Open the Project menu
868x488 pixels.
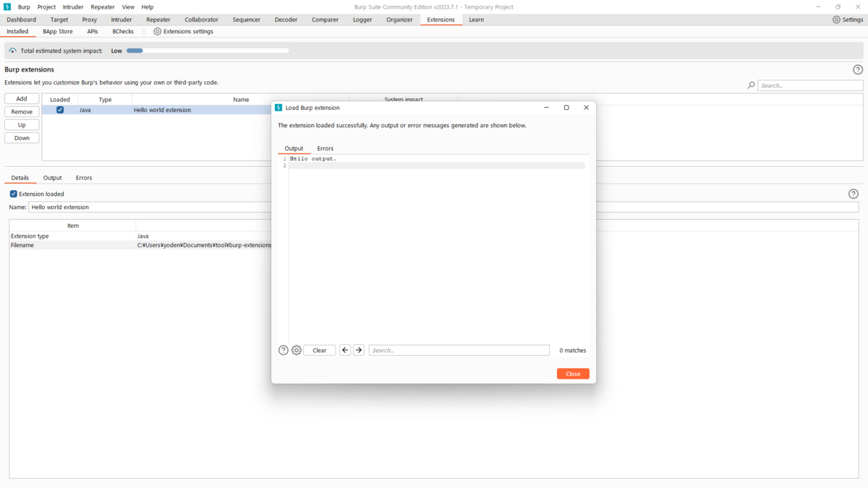pos(46,7)
